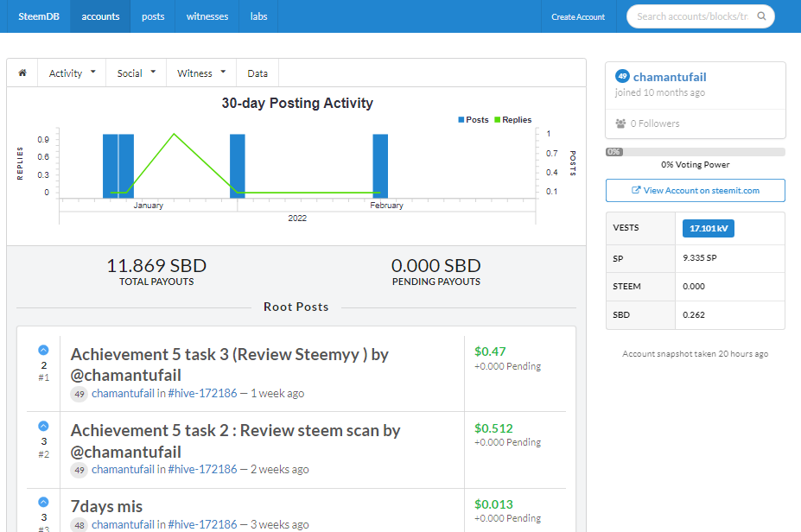Toggle the Posts legend in chart
Viewport: 801px width, 532px height.
tap(473, 119)
